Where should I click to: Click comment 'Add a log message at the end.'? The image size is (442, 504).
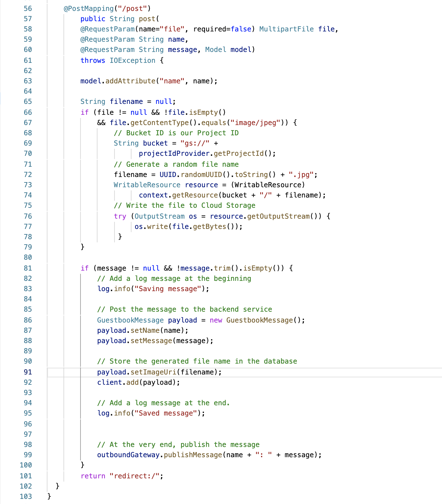coord(164,403)
